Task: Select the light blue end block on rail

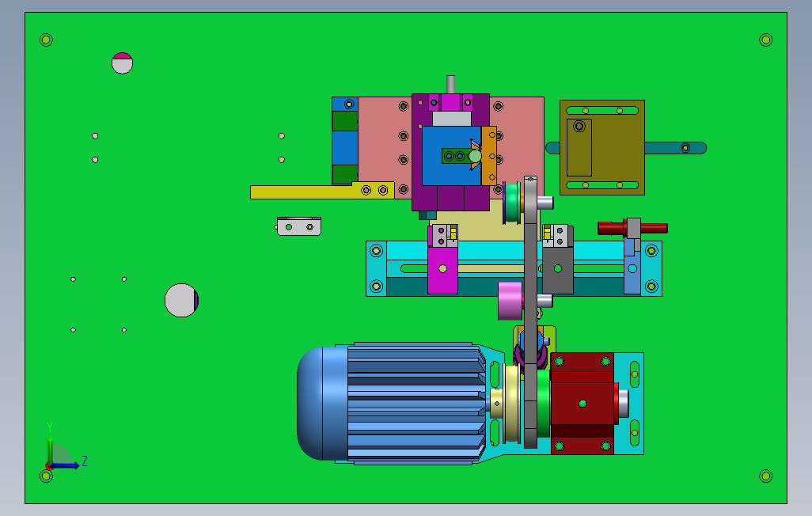Action: coord(632,266)
